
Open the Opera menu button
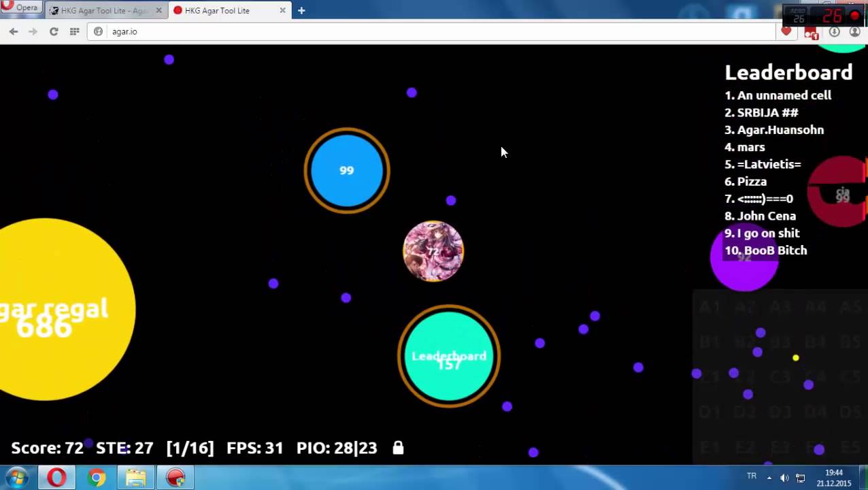point(20,8)
